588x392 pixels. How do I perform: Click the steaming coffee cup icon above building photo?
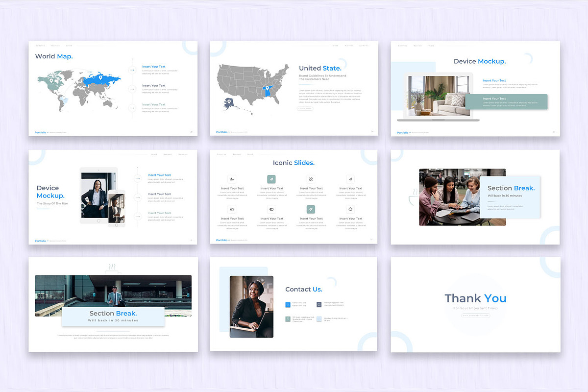click(112, 268)
